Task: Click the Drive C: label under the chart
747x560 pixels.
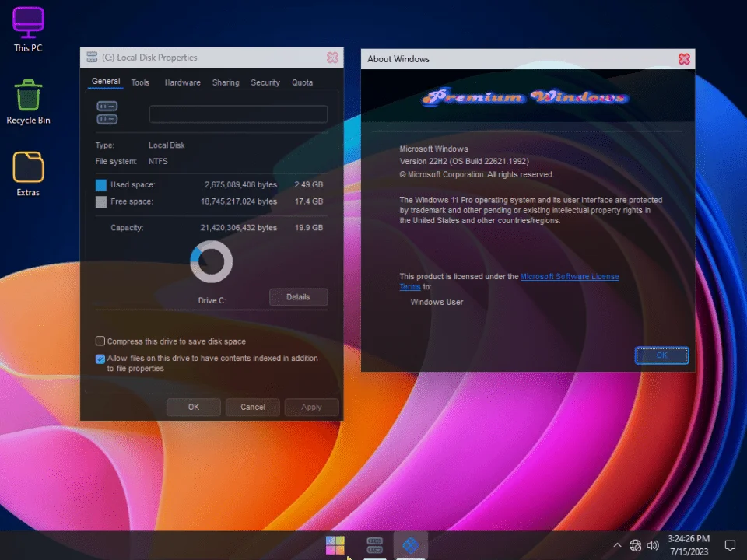Action: 212,300
